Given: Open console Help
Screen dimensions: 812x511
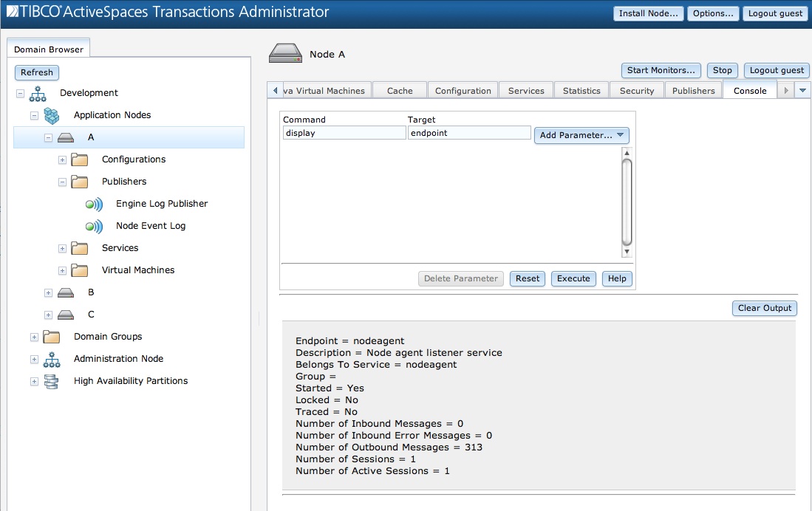Looking at the screenshot, I should [617, 278].
